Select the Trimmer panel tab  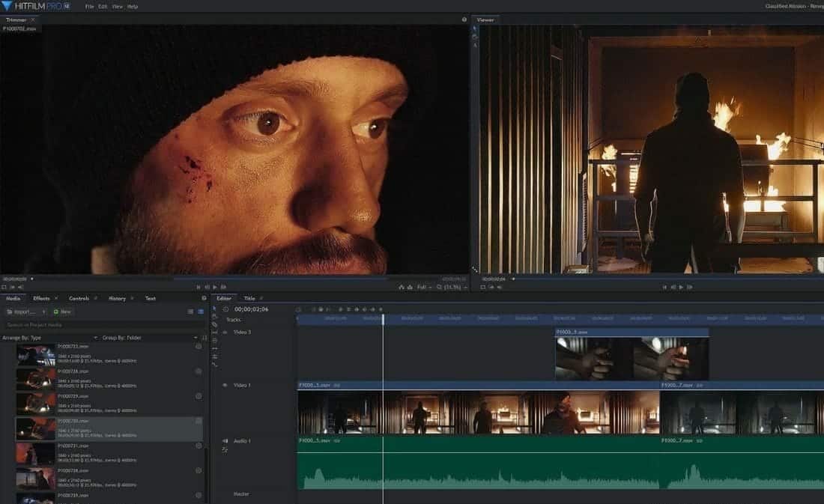pyautogui.click(x=16, y=19)
